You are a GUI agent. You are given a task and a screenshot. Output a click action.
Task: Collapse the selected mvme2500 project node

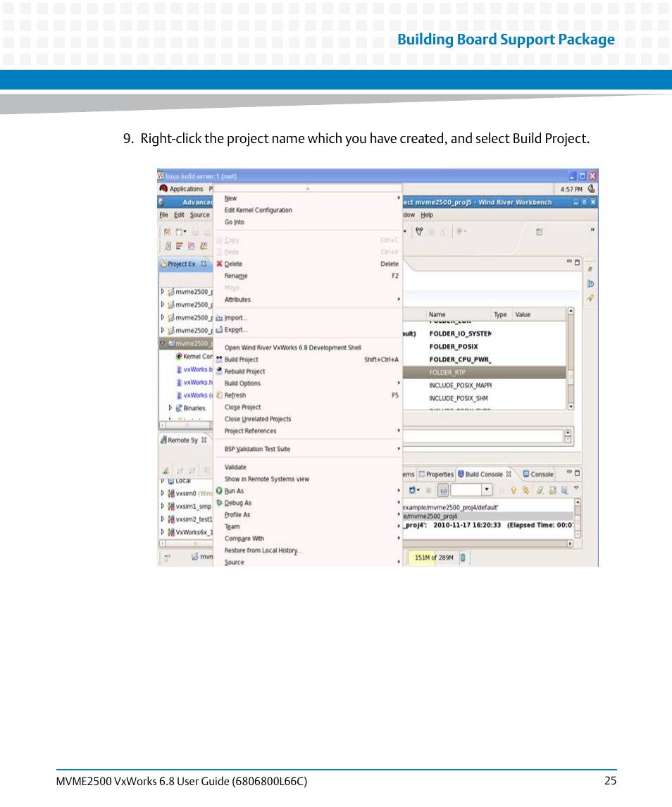(163, 343)
